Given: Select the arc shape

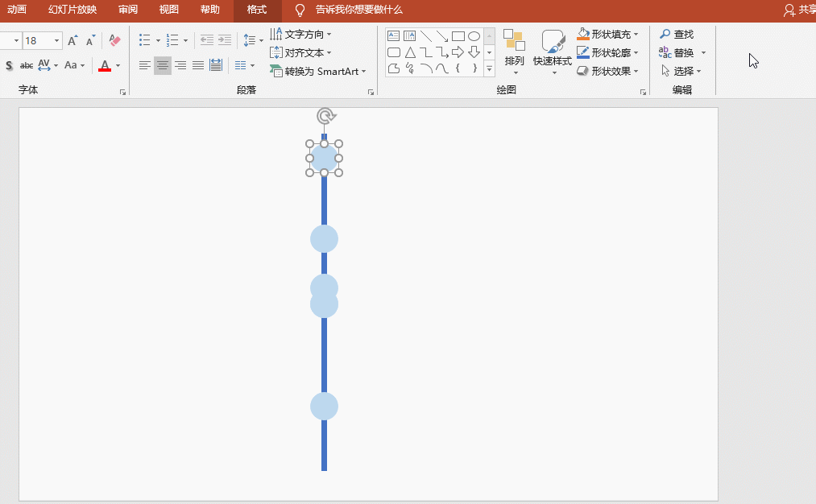Looking at the screenshot, I should [426, 68].
